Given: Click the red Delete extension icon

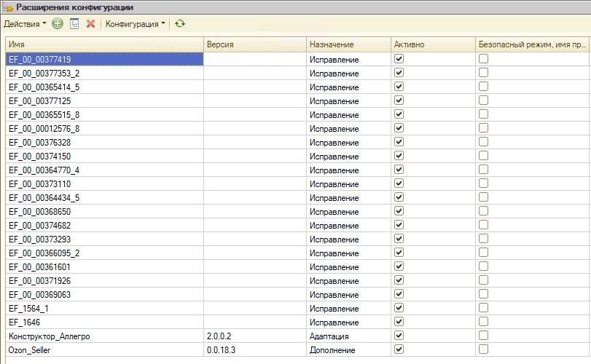Looking at the screenshot, I should point(90,24).
